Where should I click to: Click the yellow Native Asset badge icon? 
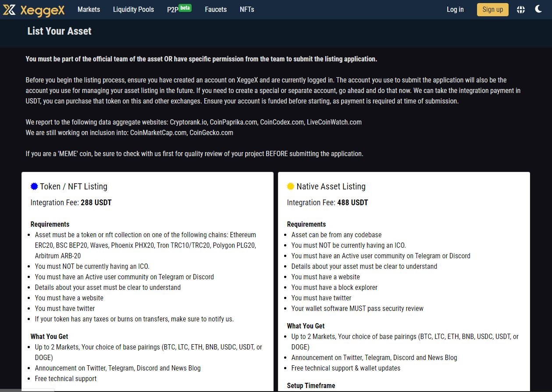pyautogui.click(x=290, y=186)
